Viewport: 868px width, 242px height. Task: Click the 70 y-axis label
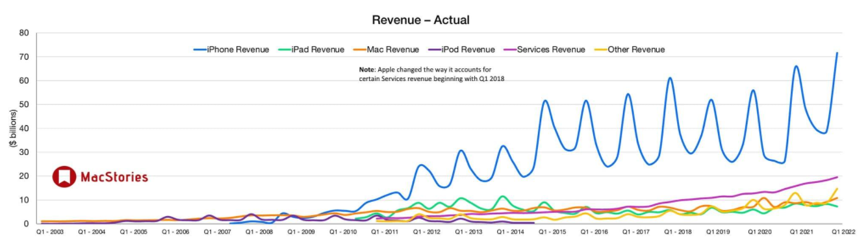24,57
